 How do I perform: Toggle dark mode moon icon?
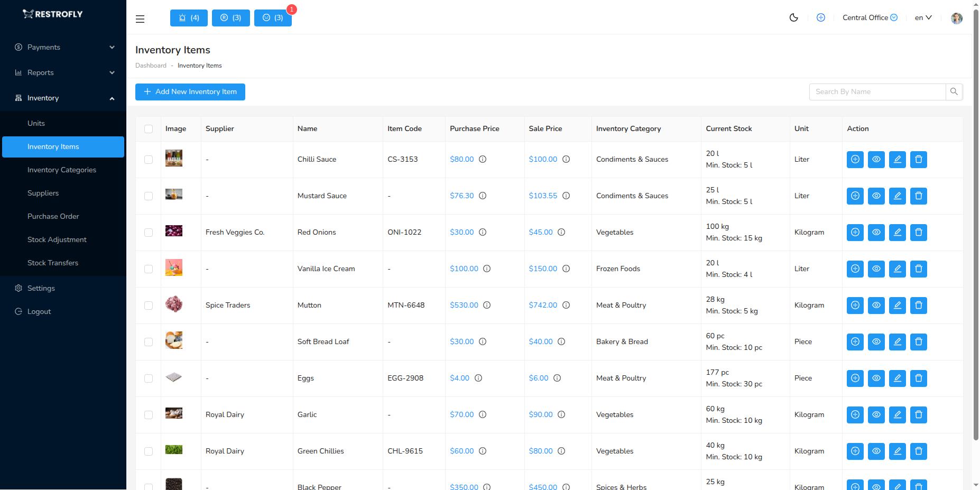(793, 17)
